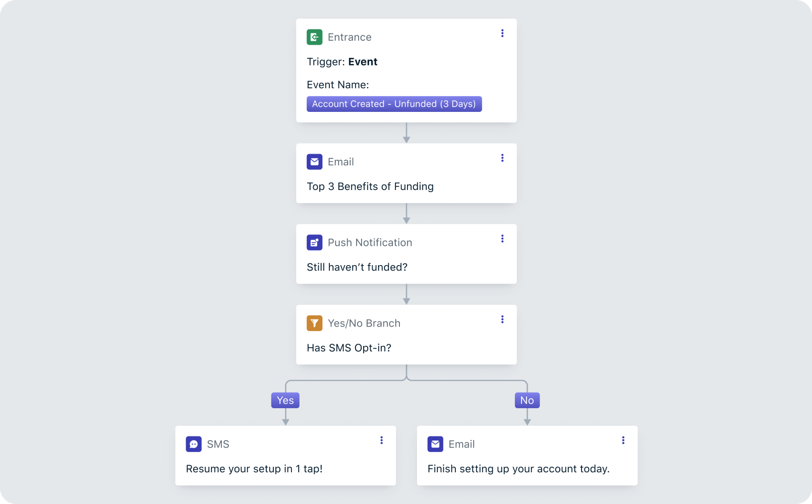This screenshot has width=812, height=504.
Task: Open options menu for Top 3 Benefits email
Action: [x=502, y=158]
